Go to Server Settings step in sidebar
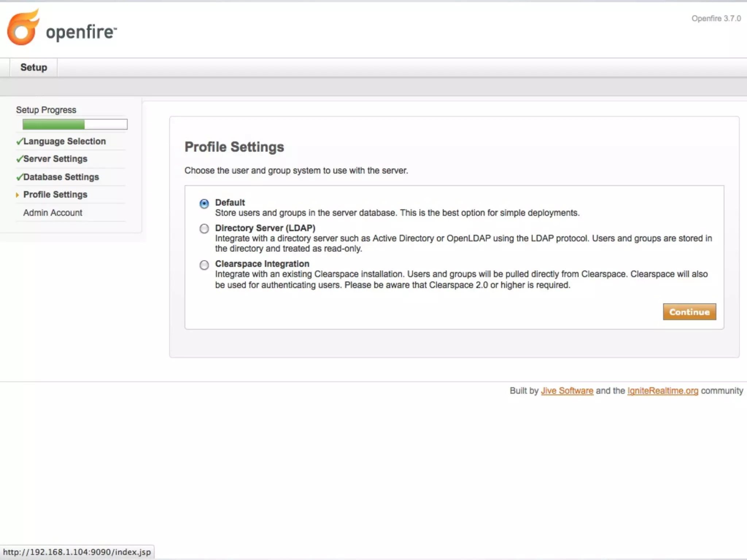Viewport: 747px width, 560px height. (55, 159)
